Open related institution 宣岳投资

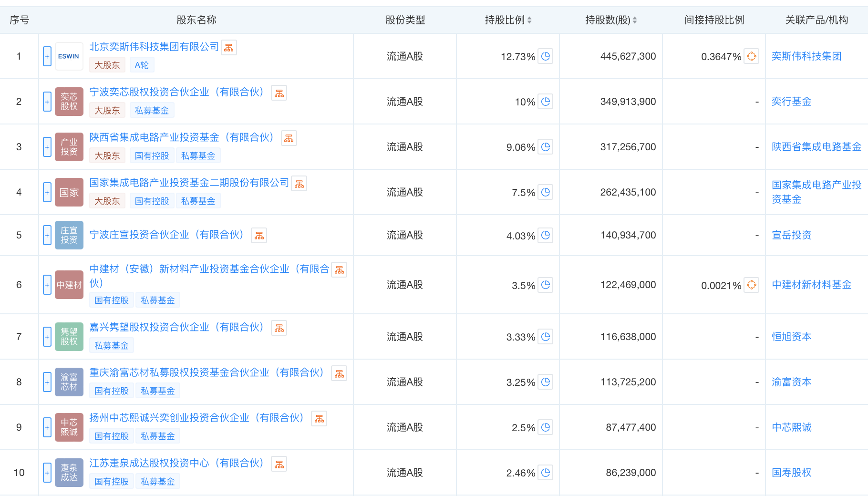(792, 235)
